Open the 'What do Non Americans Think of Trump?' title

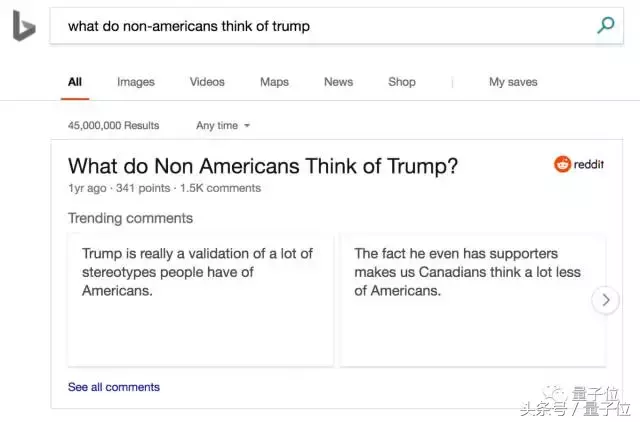pyautogui.click(x=263, y=166)
